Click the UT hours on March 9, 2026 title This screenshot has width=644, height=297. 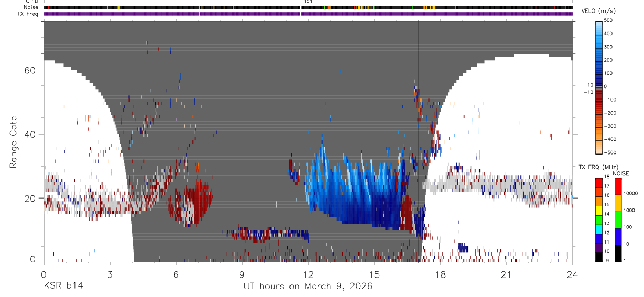[308, 287]
